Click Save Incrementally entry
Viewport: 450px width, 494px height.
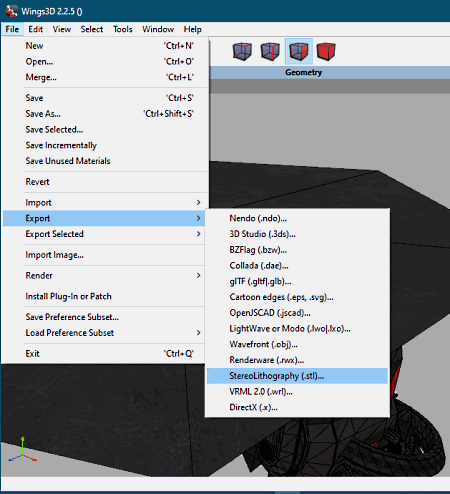(105, 145)
